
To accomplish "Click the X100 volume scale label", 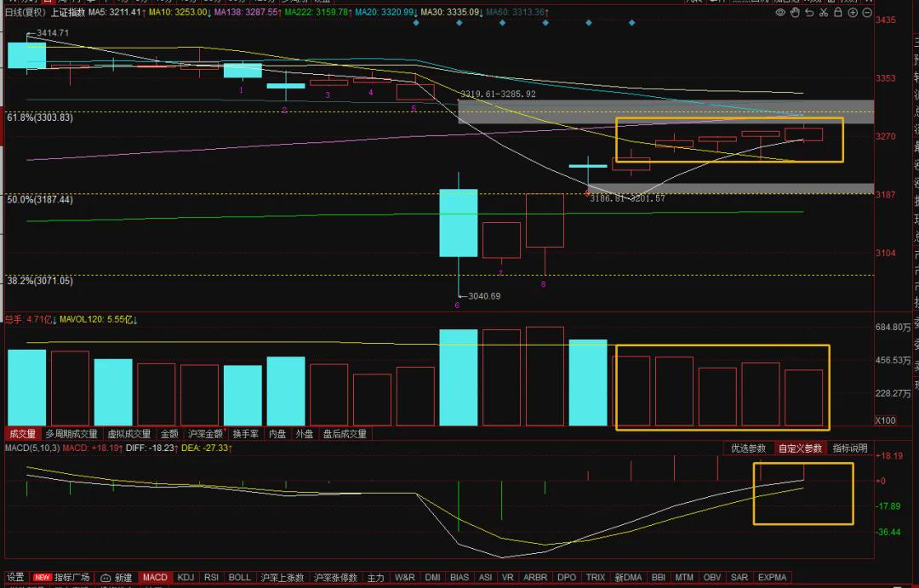I will point(886,420).
